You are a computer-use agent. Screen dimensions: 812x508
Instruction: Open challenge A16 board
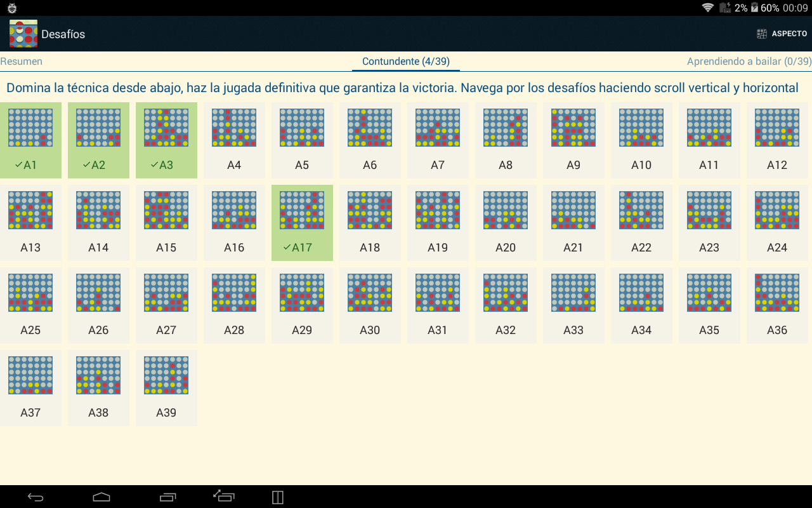(234, 223)
